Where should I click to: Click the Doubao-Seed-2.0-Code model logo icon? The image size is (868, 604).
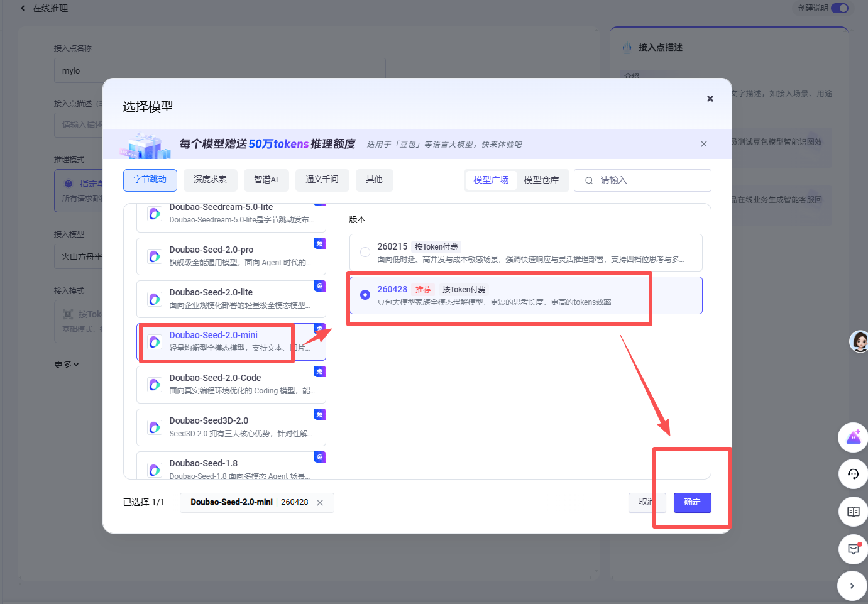[155, 385]
